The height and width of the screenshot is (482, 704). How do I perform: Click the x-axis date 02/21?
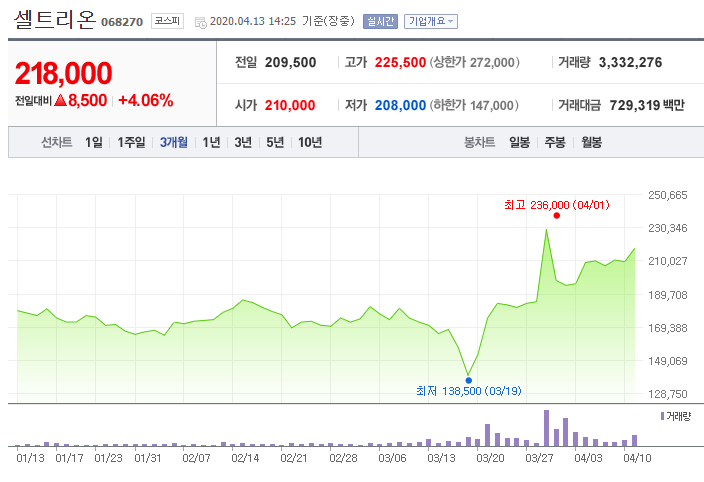[294, 458]
